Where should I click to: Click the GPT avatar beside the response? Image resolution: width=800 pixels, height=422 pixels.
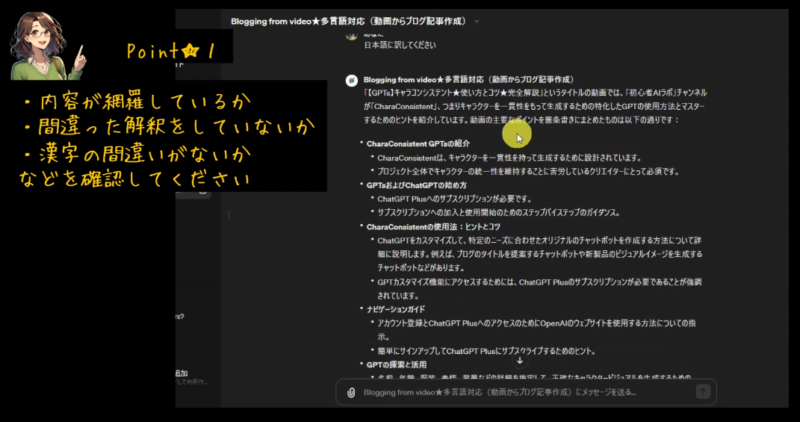click(x=352, y=81)
